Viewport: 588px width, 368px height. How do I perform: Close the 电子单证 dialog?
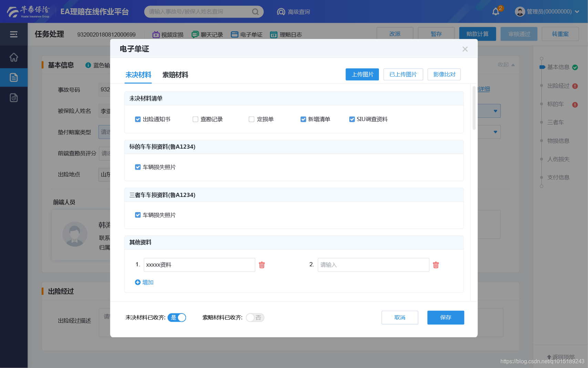pos(465,49)
